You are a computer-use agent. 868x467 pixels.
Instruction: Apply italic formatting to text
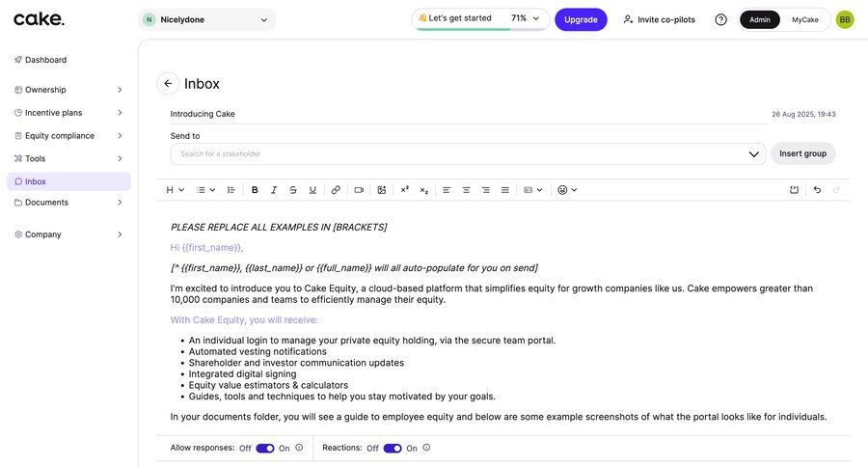pyautogui.click(x=274, y=190)
